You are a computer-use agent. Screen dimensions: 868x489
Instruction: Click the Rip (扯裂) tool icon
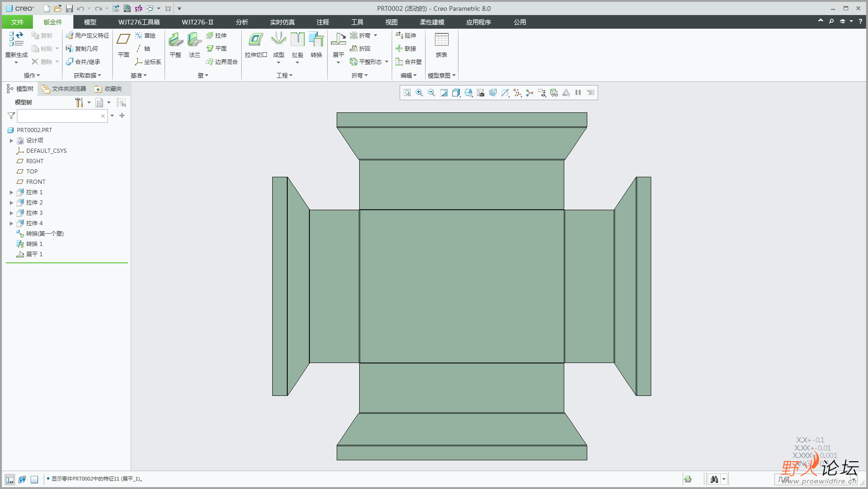pyautogui.click(x=298, y=39)
